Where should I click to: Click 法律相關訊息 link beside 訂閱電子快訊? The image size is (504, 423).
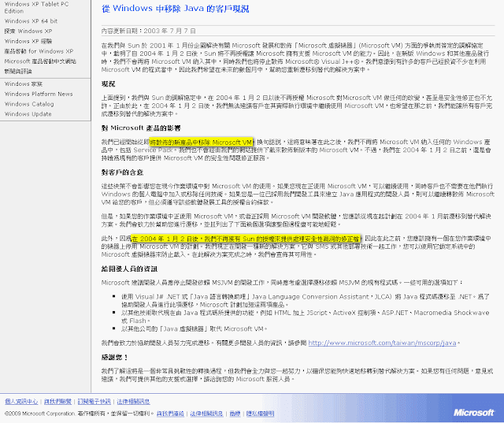tap(133, 402)
